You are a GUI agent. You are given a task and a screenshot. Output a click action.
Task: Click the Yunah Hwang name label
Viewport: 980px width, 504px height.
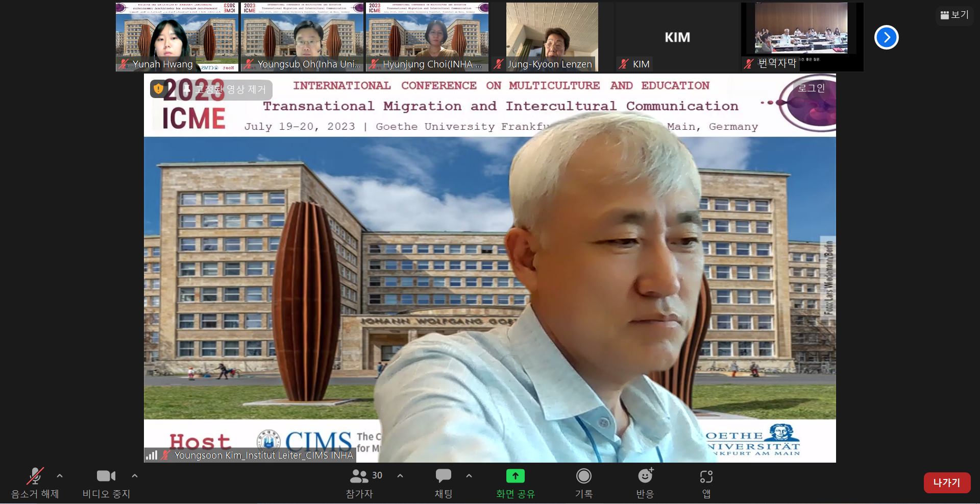[163, 64]
